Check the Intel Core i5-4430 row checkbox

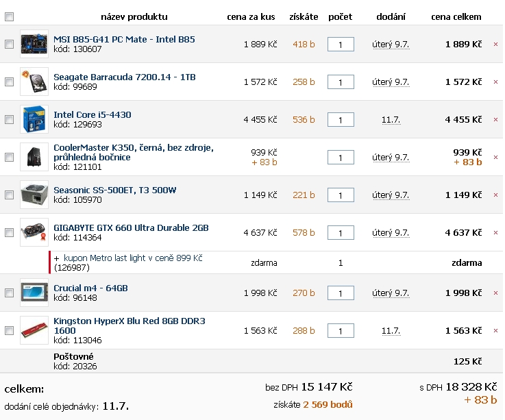click(10, 119)
